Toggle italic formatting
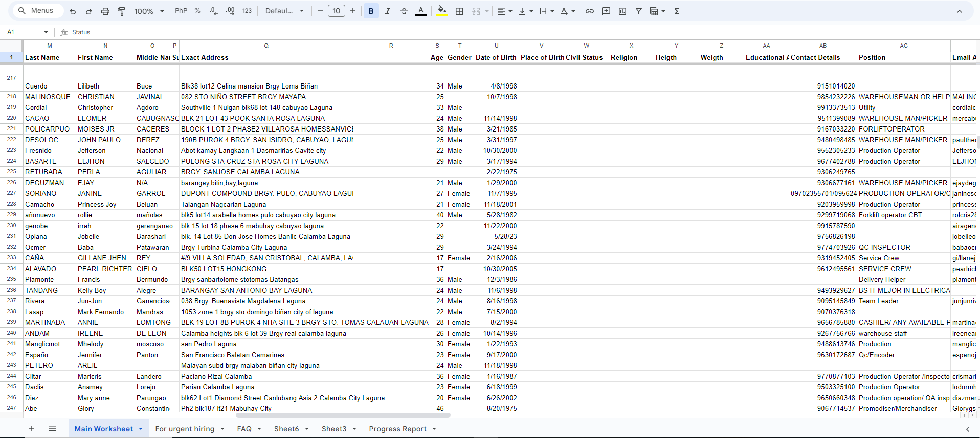The width and height of the screenshot is (980, 438). 388,11
